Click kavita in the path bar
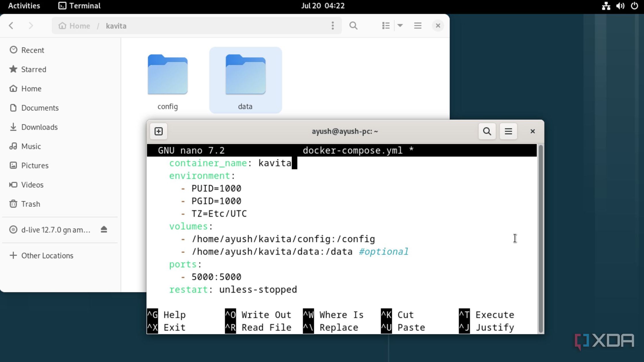Viewport: 644px width, 362px height. (116, 26)
